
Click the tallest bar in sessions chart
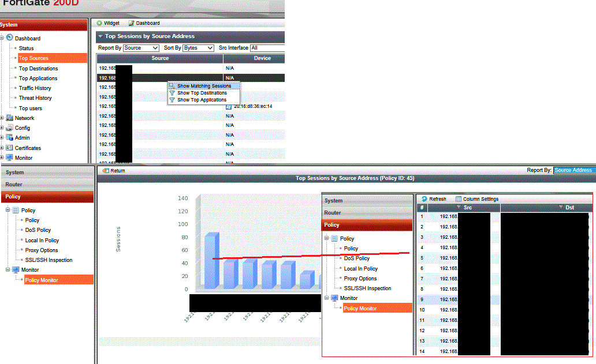pyautogui.click(x=211, y=261)
